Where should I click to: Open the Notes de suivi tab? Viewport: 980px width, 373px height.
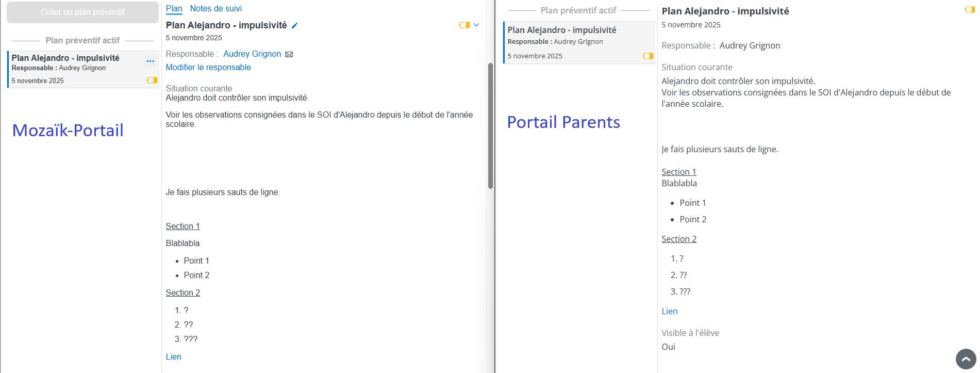tap(215, 8)
